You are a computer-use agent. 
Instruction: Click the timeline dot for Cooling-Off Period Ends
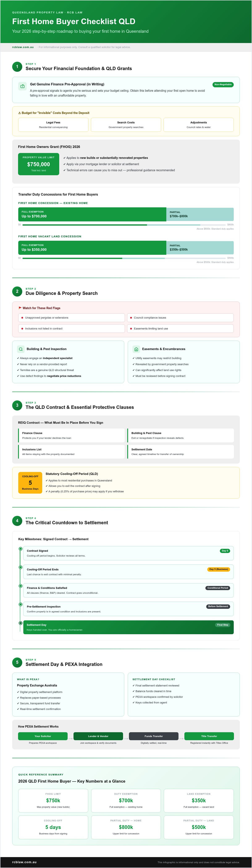(21, 567)
